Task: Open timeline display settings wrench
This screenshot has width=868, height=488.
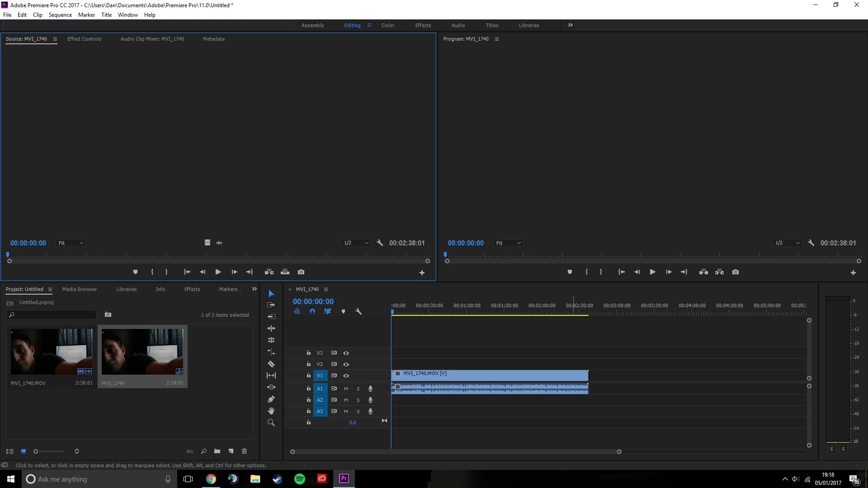Action: pos(359,311)
